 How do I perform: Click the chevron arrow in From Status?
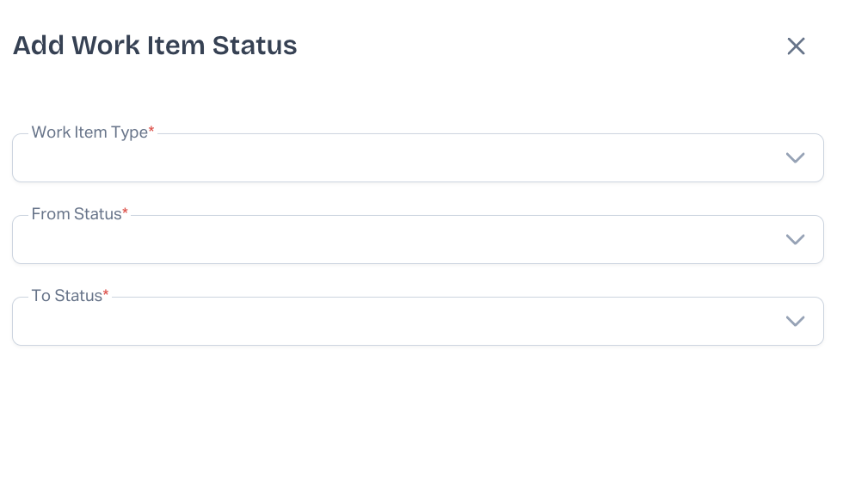click(795, 239)
